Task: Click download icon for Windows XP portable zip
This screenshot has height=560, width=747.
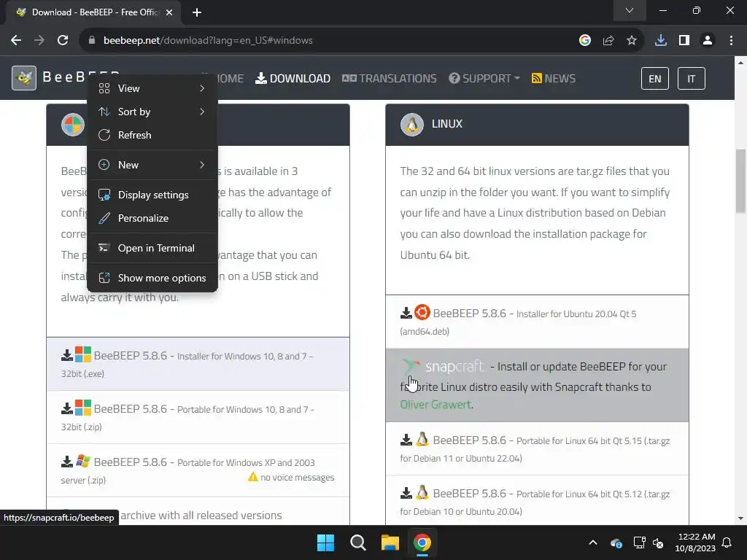Action: point(66,462)
